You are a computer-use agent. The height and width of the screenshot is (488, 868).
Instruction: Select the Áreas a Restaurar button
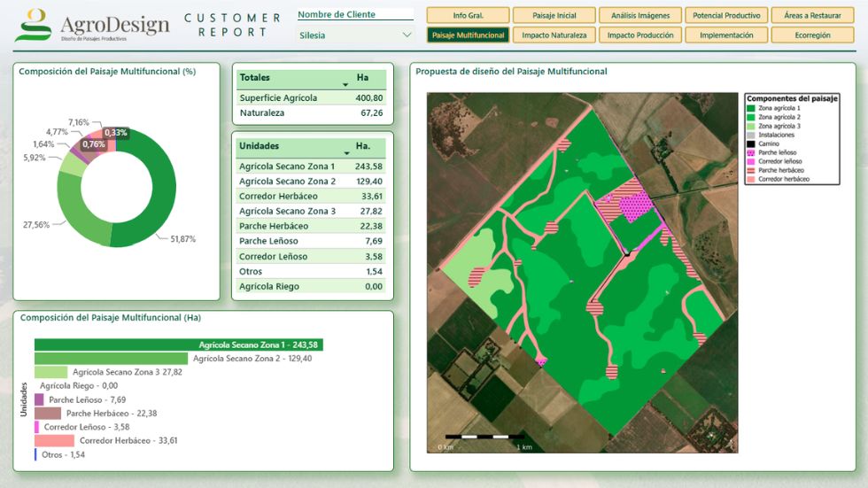coord(813,15)
